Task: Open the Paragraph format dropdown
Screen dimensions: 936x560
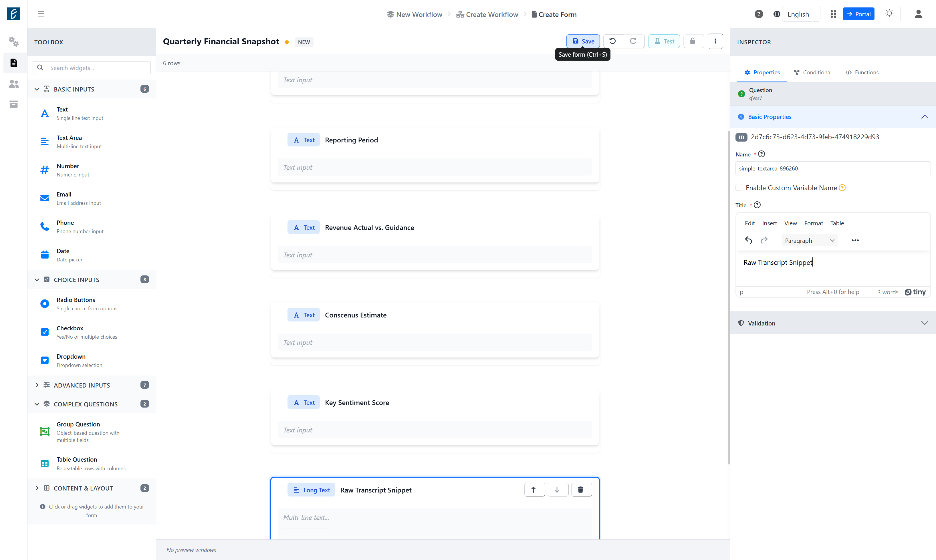Action: coord(809,240)
